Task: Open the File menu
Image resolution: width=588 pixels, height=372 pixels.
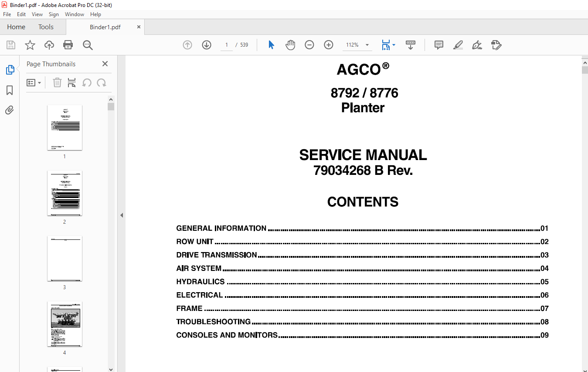Action: pyautogui.click(x=7, y=14)
